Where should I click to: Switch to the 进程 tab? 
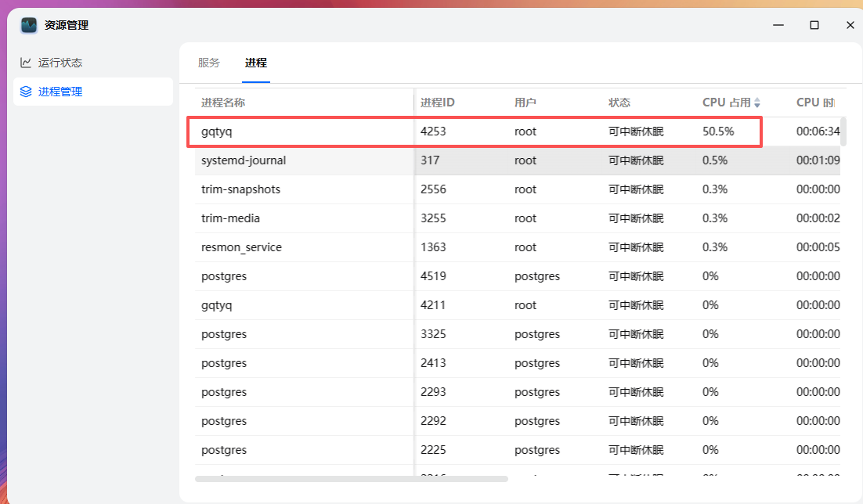pyautogui.click(x=256, y=63)
